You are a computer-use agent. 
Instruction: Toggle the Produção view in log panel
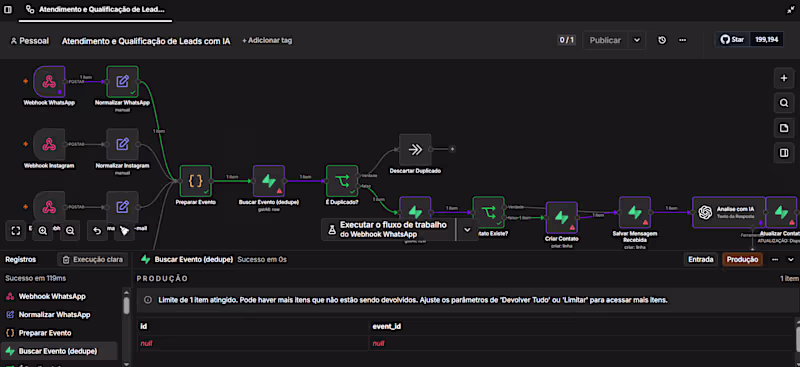click(742, 259)
